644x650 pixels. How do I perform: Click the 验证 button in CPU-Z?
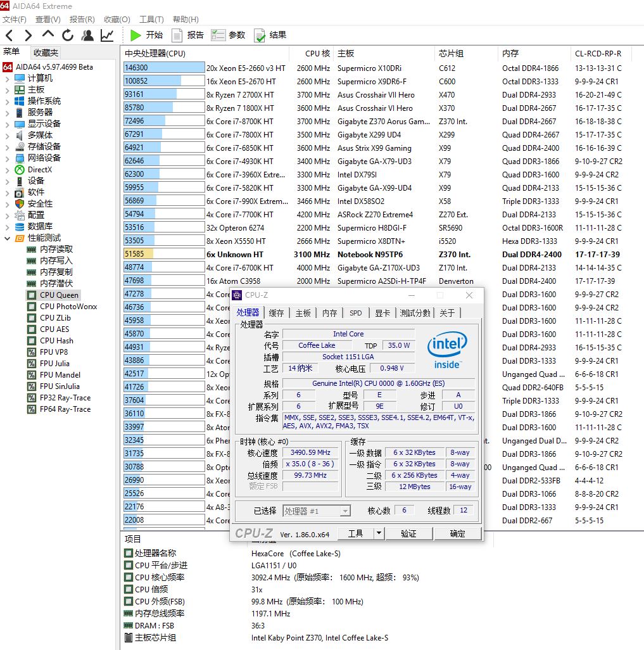[409, 533]
